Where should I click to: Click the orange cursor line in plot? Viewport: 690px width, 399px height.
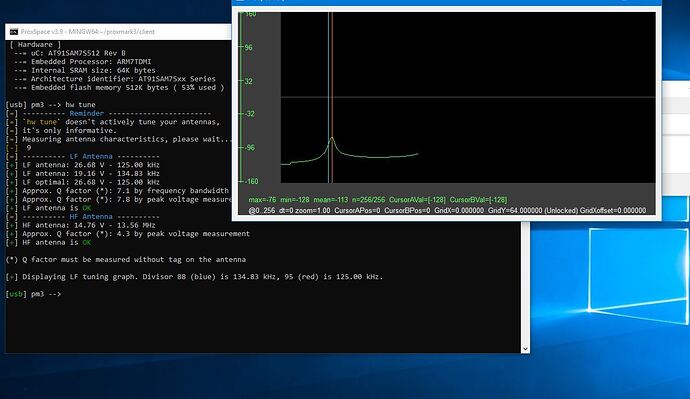pyautogui.click(x=332, y=97)
